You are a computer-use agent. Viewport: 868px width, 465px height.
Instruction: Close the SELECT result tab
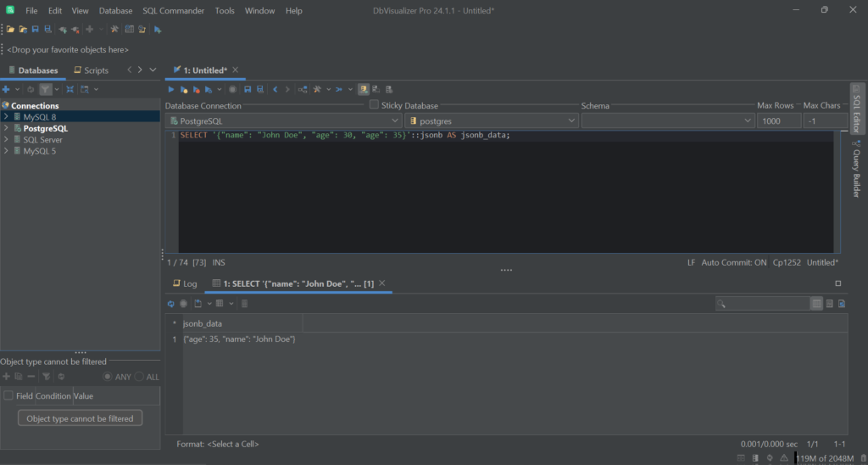click(x=381, y=283)
